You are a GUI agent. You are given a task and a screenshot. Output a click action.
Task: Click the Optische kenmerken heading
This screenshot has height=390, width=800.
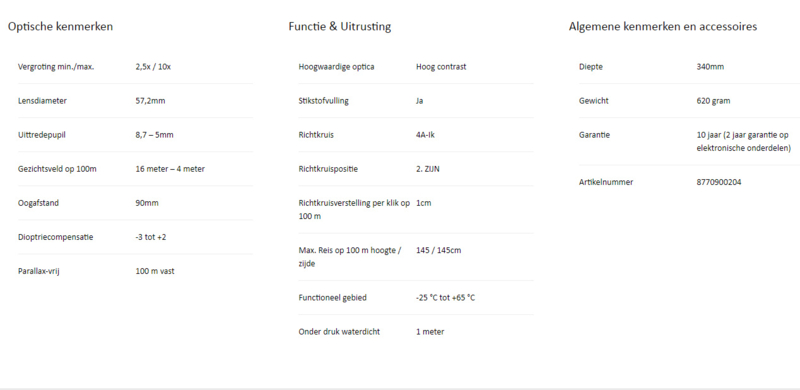pos(60,27)
